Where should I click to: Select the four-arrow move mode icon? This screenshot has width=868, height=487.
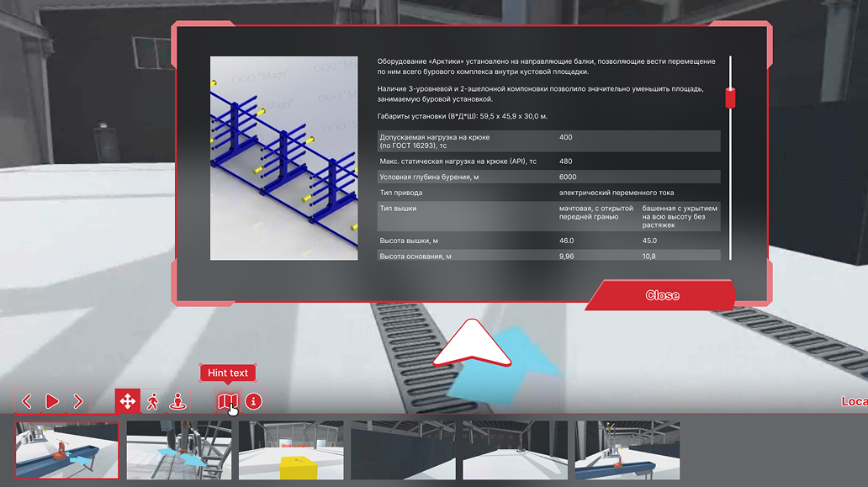pyautogui.click(x=128, y=401)
